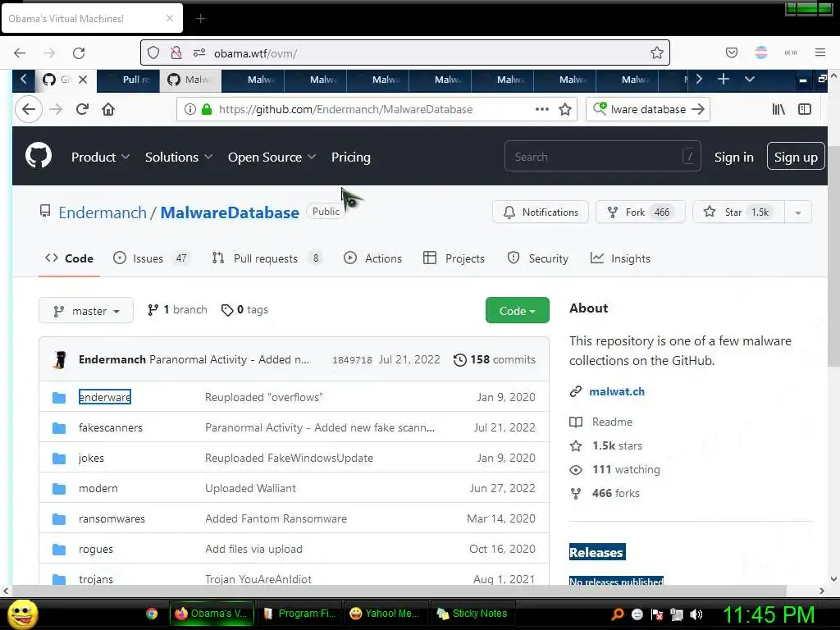Toggle the VM browser sidebar icon
The image size is (840, 630).
805,109
